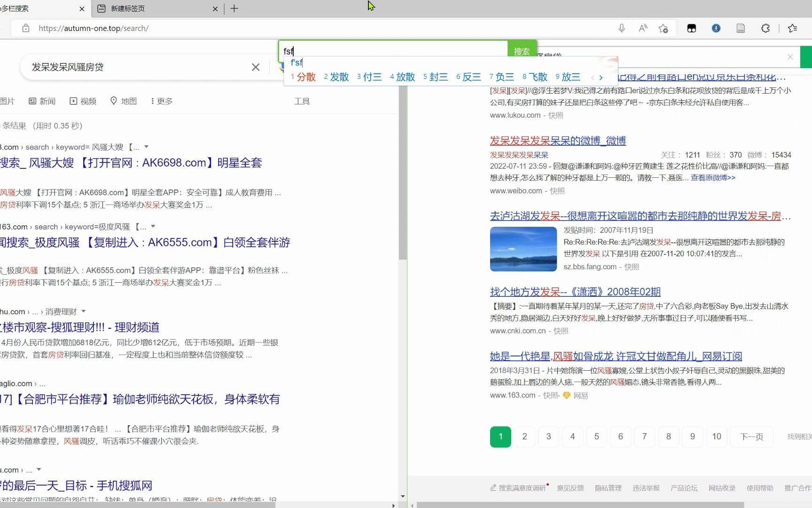The image size is (812, 508).
Task: Select IME candidate 分散
Action: [x=303, y=77]
